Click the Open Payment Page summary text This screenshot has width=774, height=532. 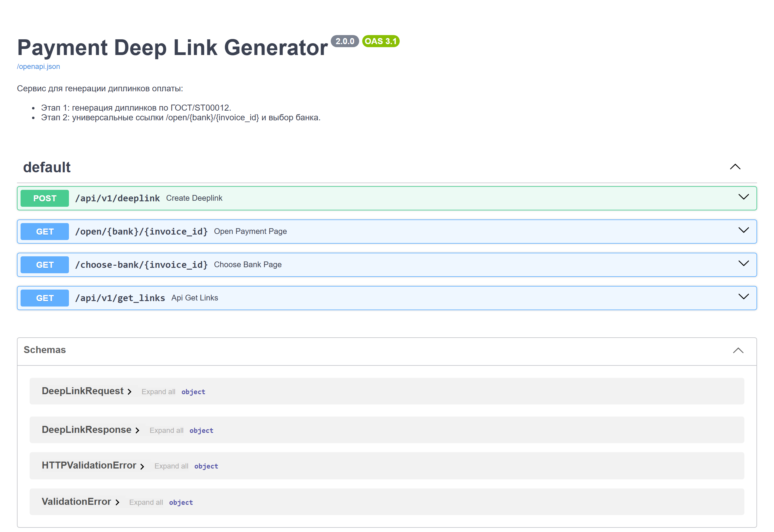(x=250, y=232)
